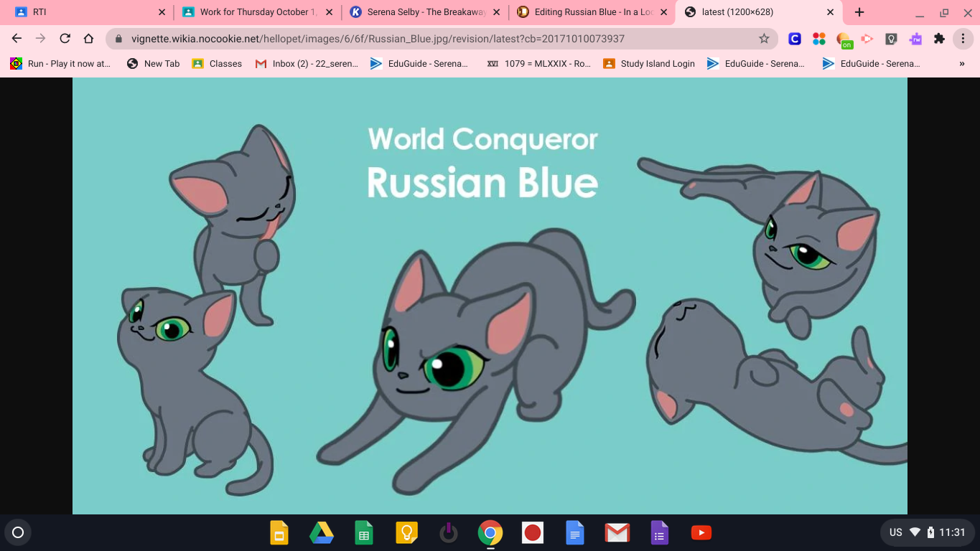This screenshot has height=551, width=980.
Task: Open the orange extension marked on
Action: 844,39
